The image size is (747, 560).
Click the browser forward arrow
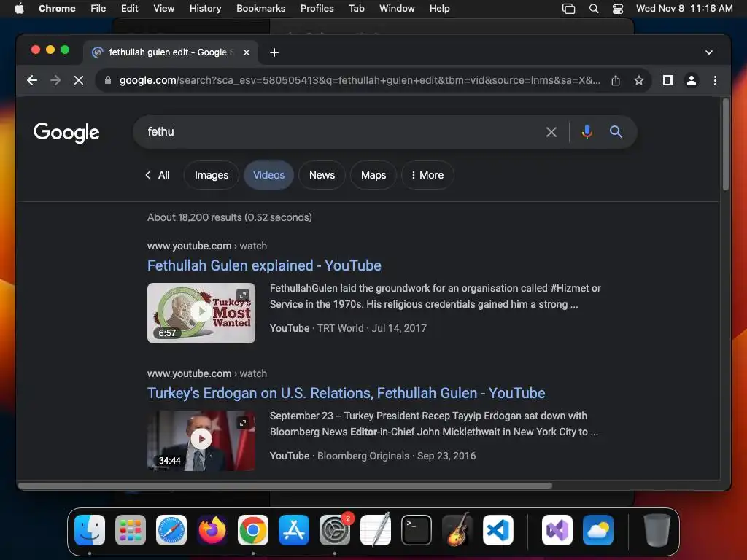[x=55, y=80]
